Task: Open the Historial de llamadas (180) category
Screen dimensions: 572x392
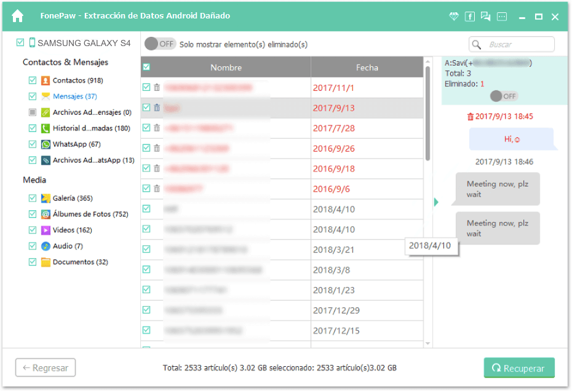Action: 92,128
